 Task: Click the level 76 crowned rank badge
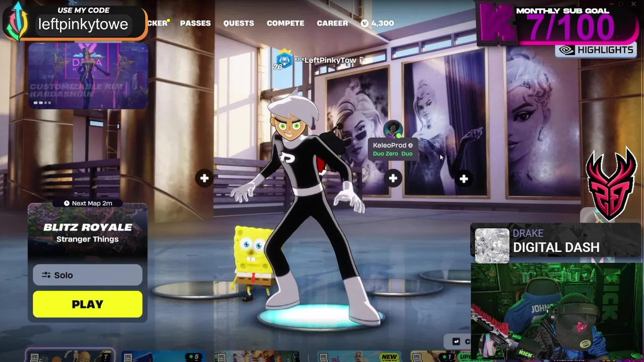(283, 60)
